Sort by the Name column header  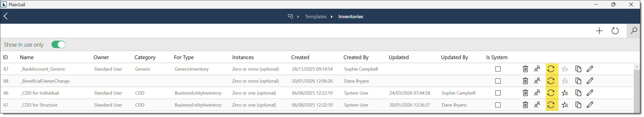point(27,57)
